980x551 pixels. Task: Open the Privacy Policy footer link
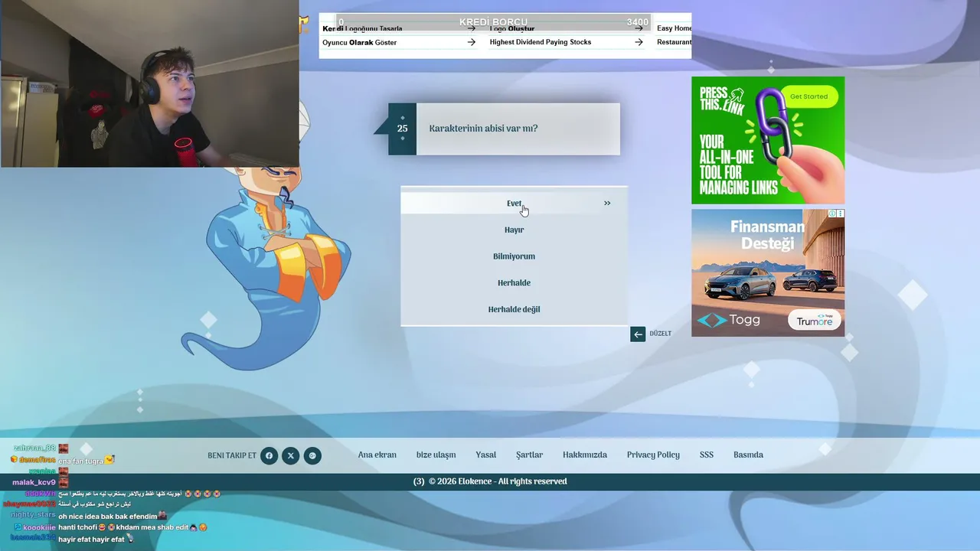coord(653,455)
